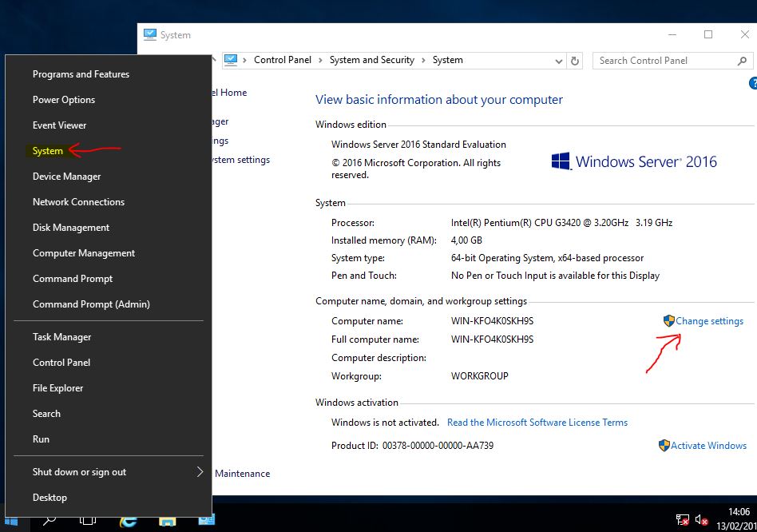Screen dimensions: 757x532
Task: Open Read the Microsoft Software License Terms
Action: (x=537, y=423)
